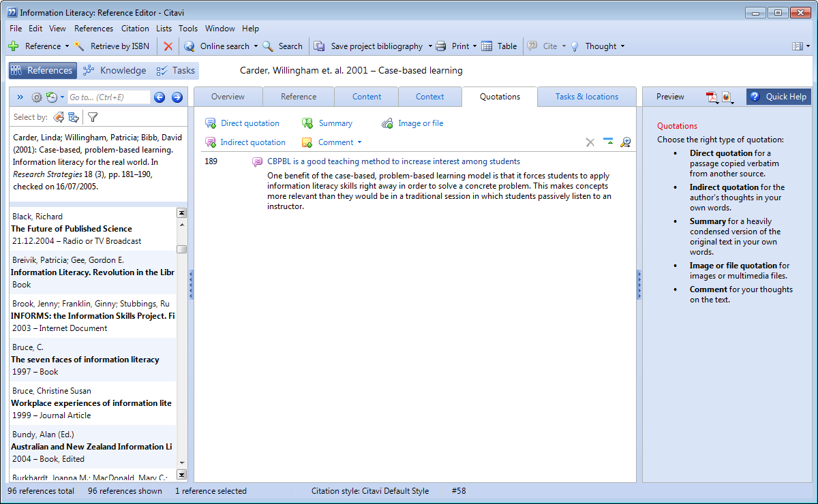The height and width of the screenshot is (504, 818).
Task: Expand the Thought dropdown arrow
Action: point(622,46)
